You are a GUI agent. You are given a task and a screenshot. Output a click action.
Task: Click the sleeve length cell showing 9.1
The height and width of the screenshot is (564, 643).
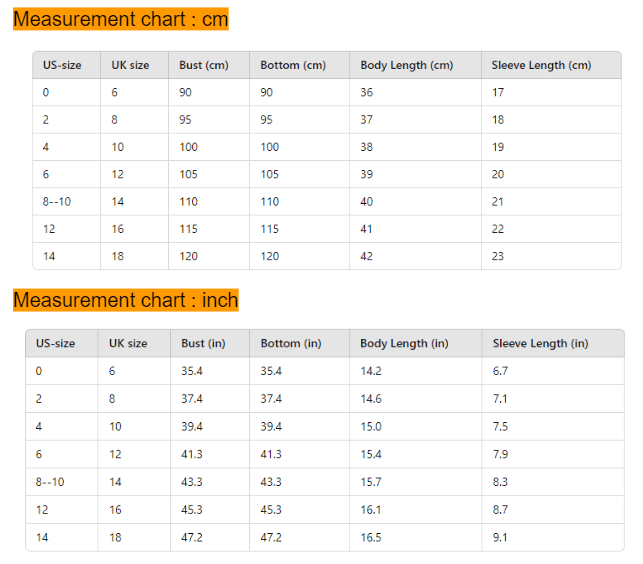tap(500, 537)
